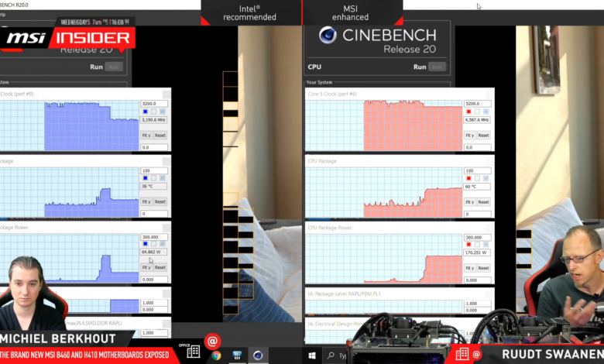Edit the 0.000 minimum on red CPU Package Power

[478, 280]
